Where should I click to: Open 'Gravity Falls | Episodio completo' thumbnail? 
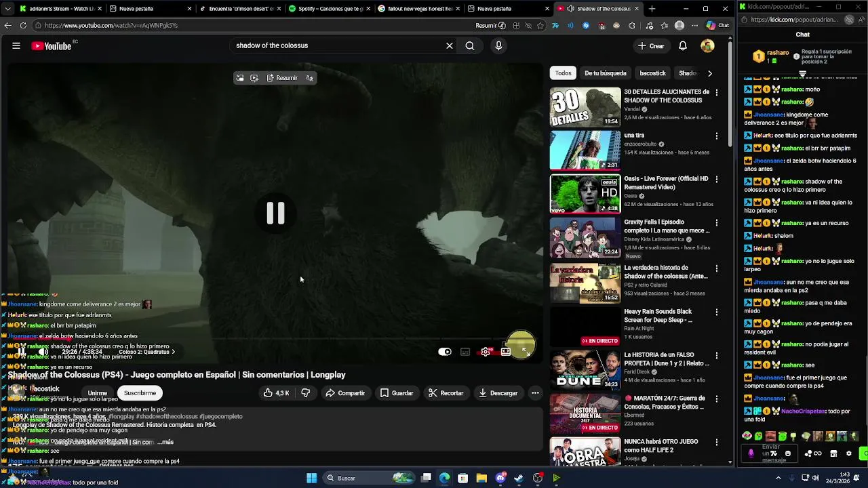[x=585, y=237]
